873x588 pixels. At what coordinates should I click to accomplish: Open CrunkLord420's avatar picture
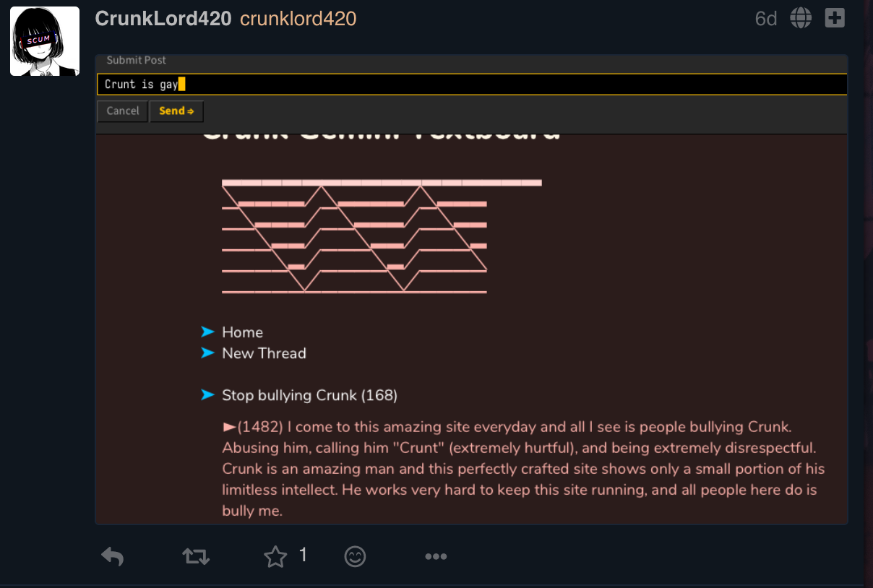(45, 41)
